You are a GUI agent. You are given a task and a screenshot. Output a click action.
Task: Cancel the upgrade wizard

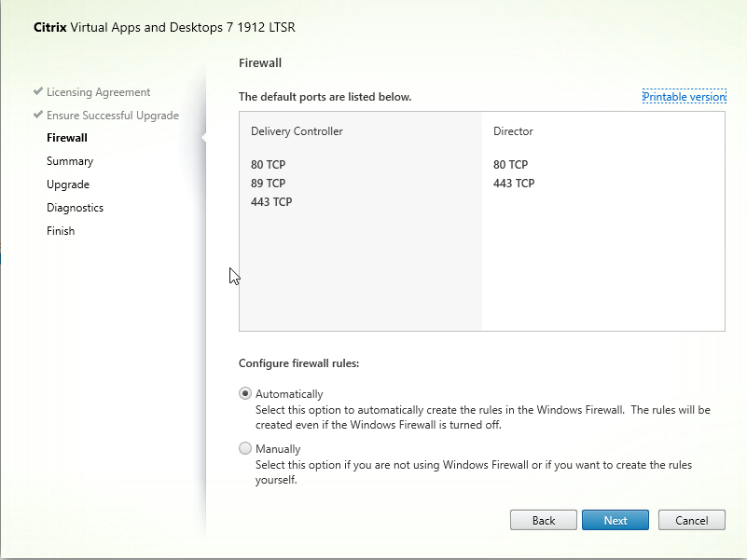coord(691,520)
